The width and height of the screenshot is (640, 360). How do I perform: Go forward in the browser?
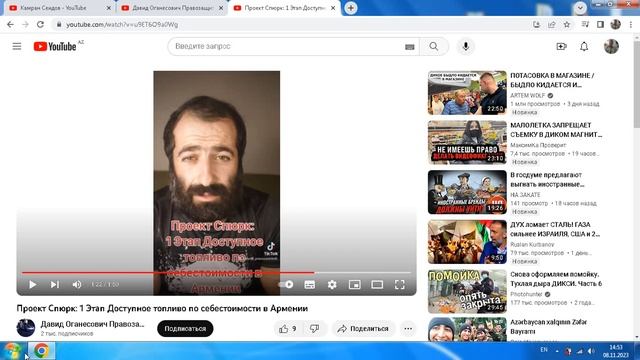tap(25, 24)
